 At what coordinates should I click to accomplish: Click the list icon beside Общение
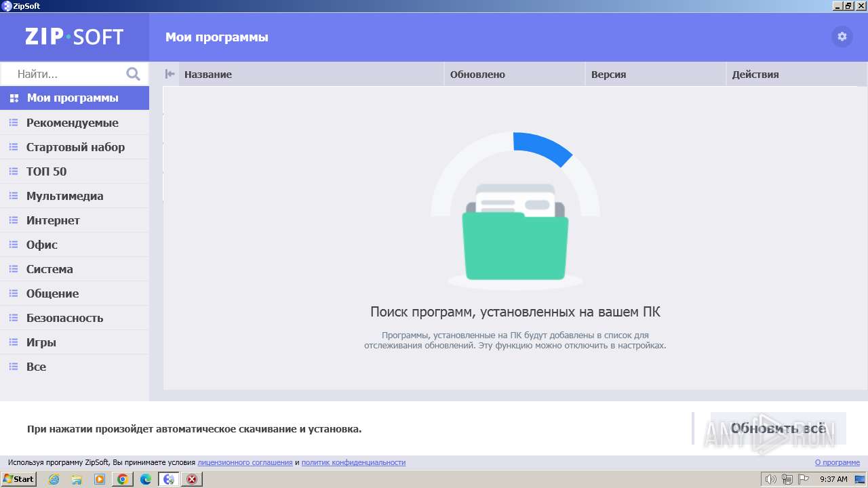point(14,293)
